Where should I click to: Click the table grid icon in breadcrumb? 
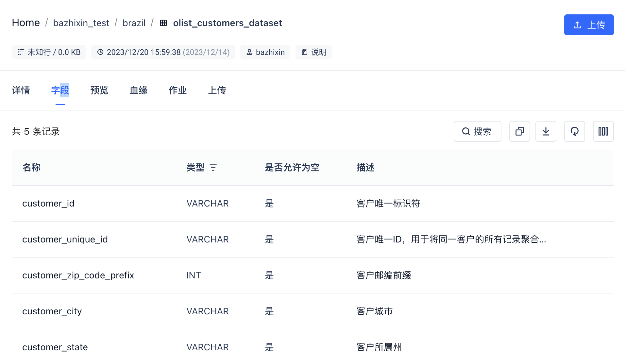pos(163,23)
